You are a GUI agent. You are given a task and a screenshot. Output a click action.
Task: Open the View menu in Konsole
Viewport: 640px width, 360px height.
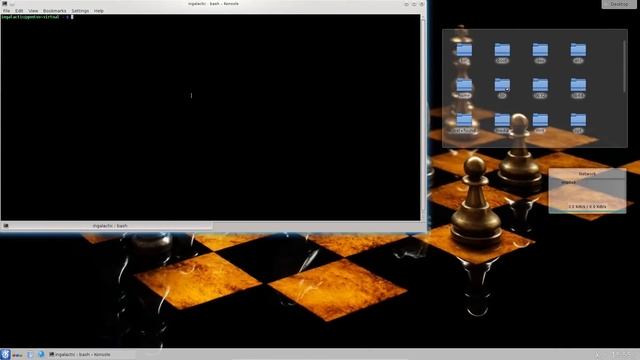click(x=33, y=11)
